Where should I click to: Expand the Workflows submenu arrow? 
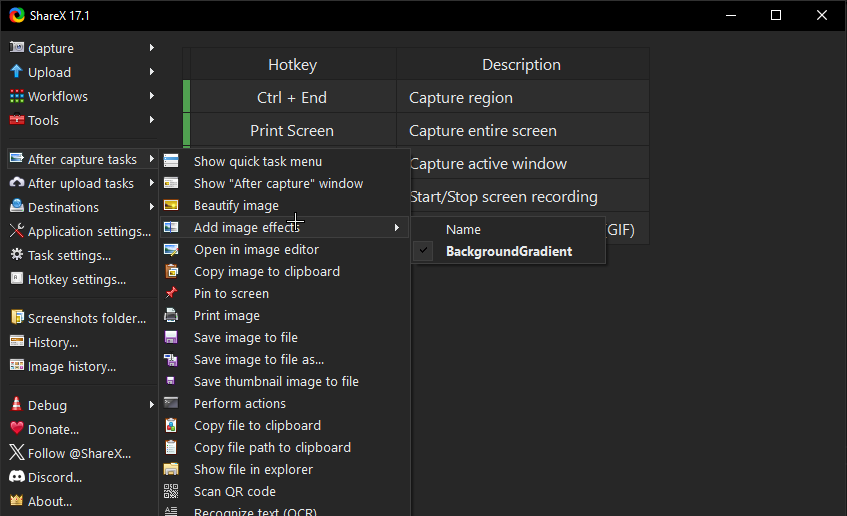tap(152, 96)
